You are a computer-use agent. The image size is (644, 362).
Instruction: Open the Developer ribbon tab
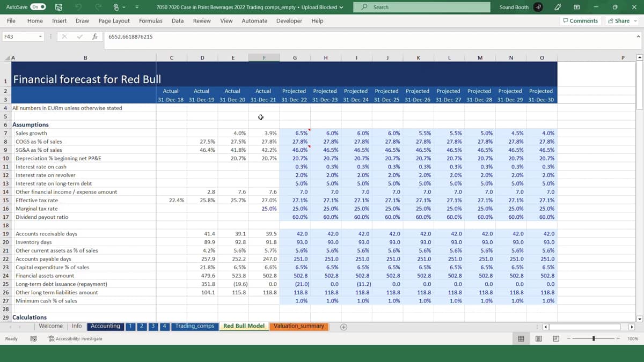[289, 21]
